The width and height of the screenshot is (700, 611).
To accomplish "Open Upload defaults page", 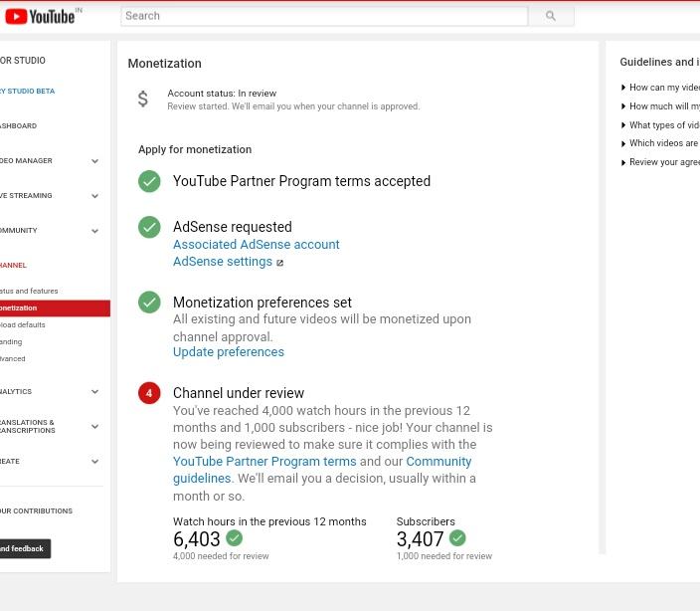I will coord(22,324).
